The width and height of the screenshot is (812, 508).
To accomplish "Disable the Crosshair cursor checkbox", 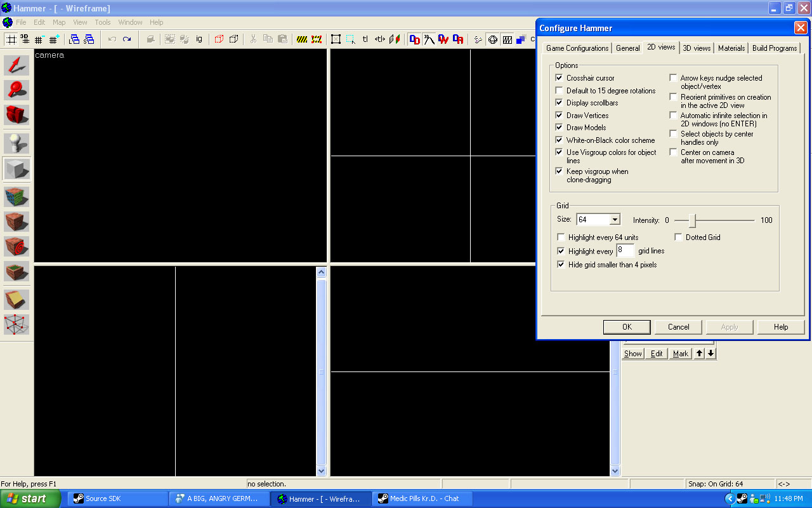I will coord(560,78).
